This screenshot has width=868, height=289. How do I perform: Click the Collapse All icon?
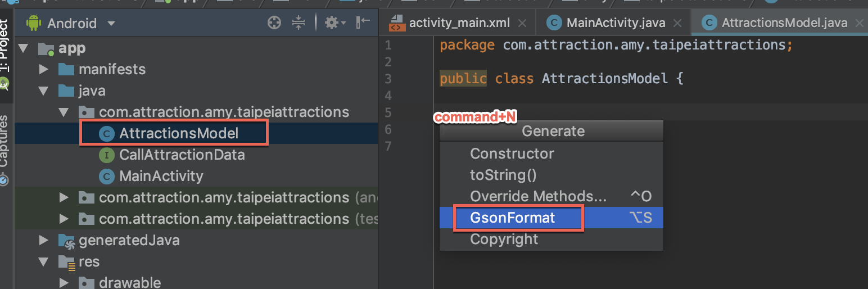tap(299, 23)
